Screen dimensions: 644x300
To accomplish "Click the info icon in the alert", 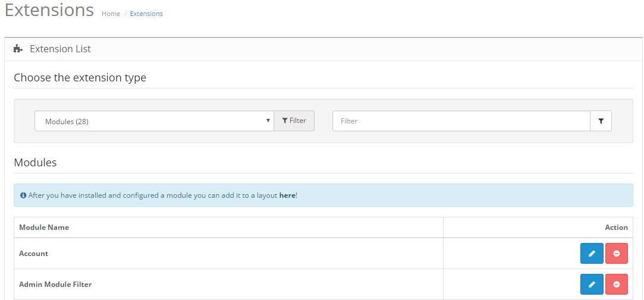I will pyautogui.click(x=23, y=195).
